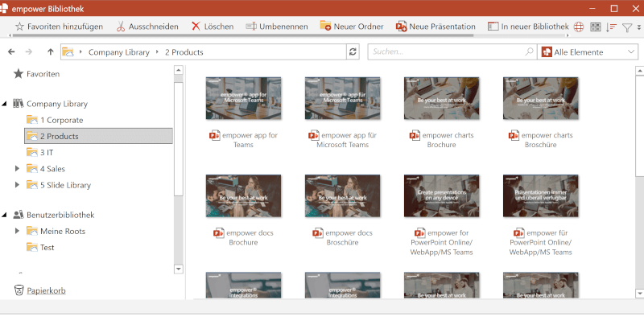The height and width of the screenshot is (333, 644).
Task: Click the Umbenennen rename button
Action: click(x=277, y=27)
